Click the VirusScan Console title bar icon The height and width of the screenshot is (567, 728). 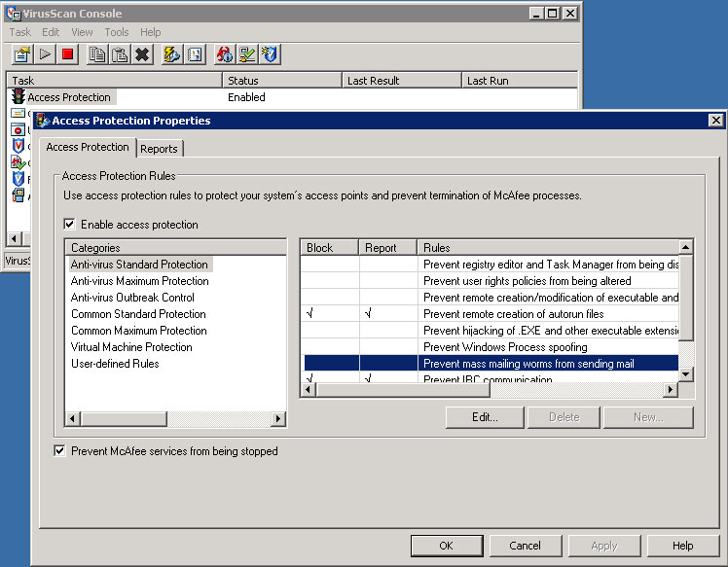tap(14, 14)
